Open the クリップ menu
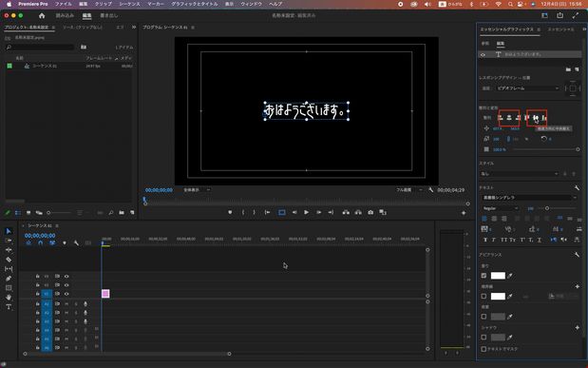This screenshot has width=588, height=368. [x=104, y=4]
